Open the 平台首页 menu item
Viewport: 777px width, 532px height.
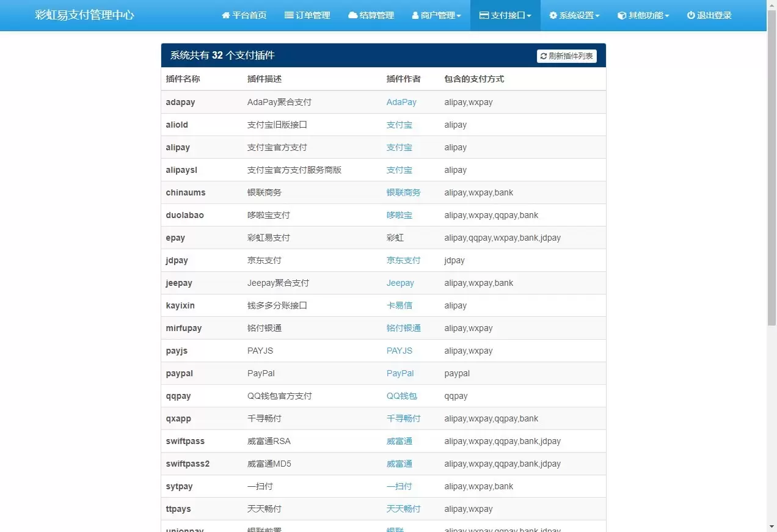[x=244, y=15]
